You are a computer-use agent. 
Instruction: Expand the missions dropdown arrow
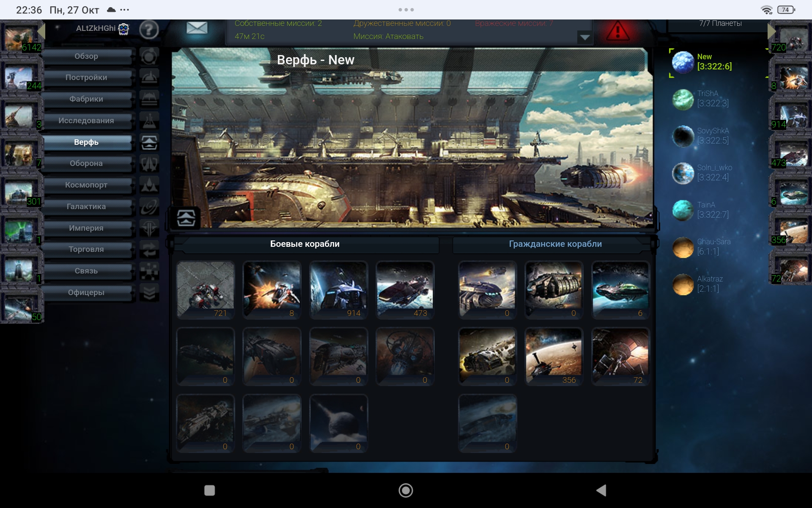click(x=584, y=37)
